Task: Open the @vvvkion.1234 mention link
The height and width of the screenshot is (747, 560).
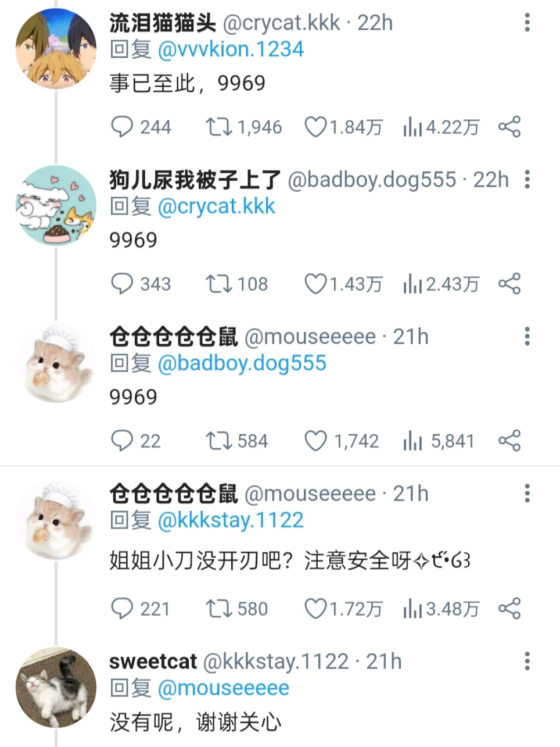Action: coord(231,49)
